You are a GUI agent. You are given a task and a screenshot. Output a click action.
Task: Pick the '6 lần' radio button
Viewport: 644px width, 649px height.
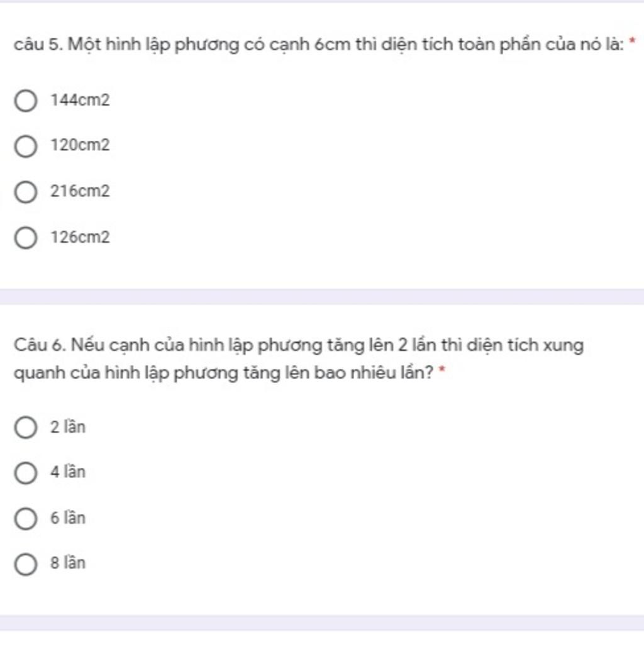[26, 519]
